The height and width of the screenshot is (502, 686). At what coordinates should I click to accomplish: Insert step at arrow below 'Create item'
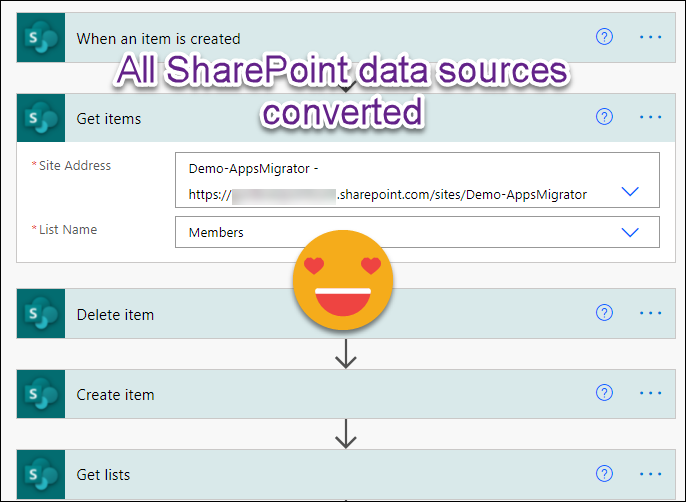pos(346,434)
